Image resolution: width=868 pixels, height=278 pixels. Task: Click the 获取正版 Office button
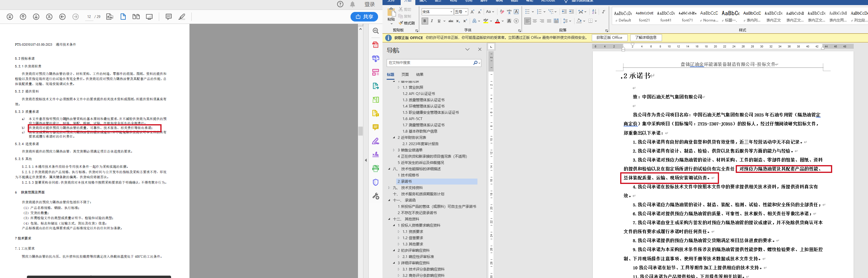(609, 38)
